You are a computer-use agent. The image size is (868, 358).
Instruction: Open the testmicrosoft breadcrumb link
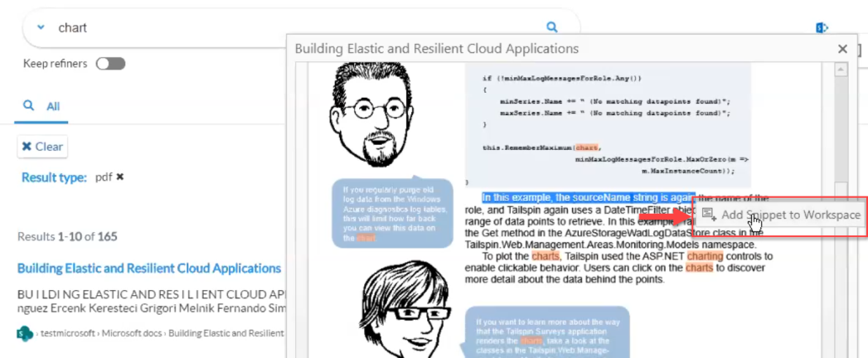tap(67, 333)
